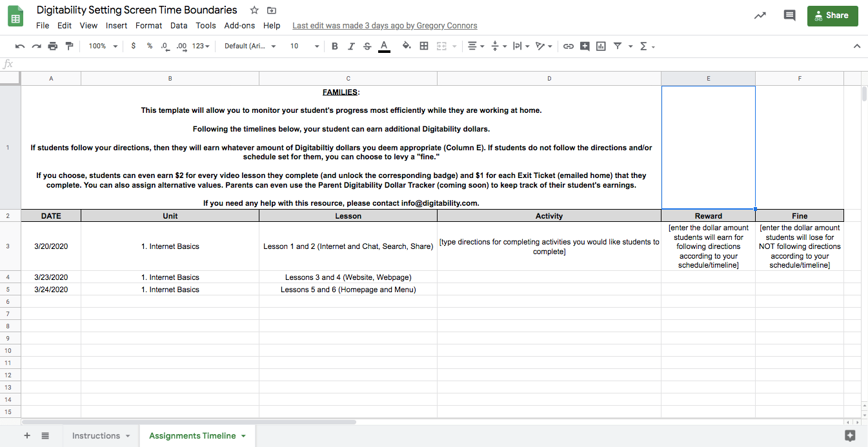Open the File menu
Viewport: 868px width, 447px height.
(x=43, y=26)
